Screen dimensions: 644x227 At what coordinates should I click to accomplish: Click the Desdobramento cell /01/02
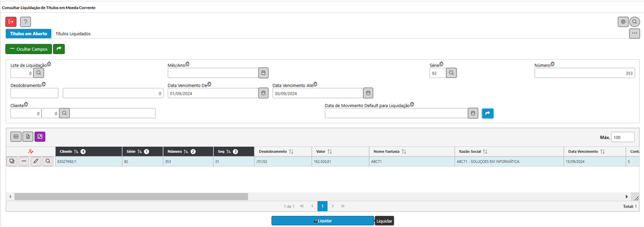282,162
